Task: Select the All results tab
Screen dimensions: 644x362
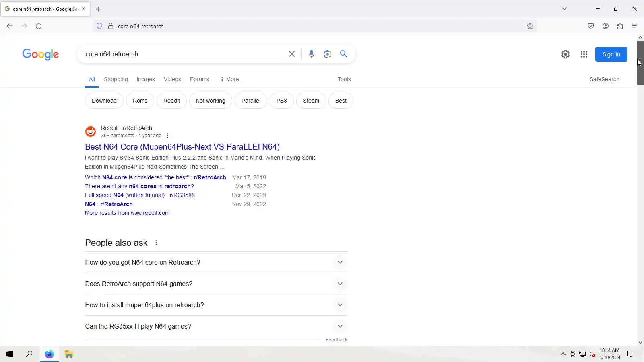Action: pos(92,79)
